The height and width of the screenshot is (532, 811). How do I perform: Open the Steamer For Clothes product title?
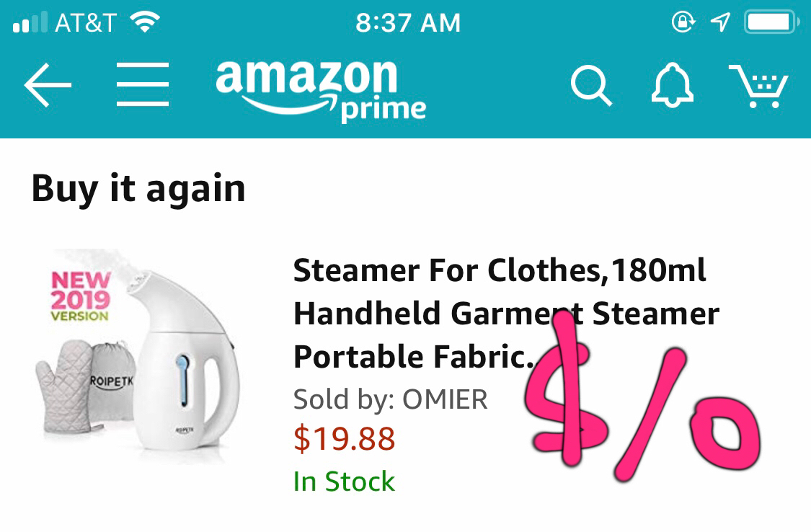pyautogui.click(x=505, y=314)
